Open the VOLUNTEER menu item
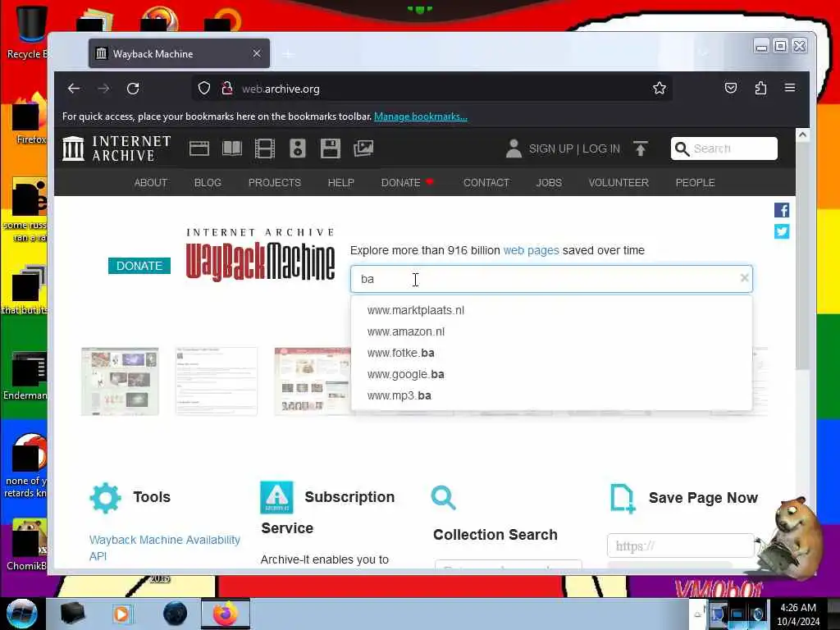Image resolution: width=840 pixels, height=630 pixels. coord(619,183)
